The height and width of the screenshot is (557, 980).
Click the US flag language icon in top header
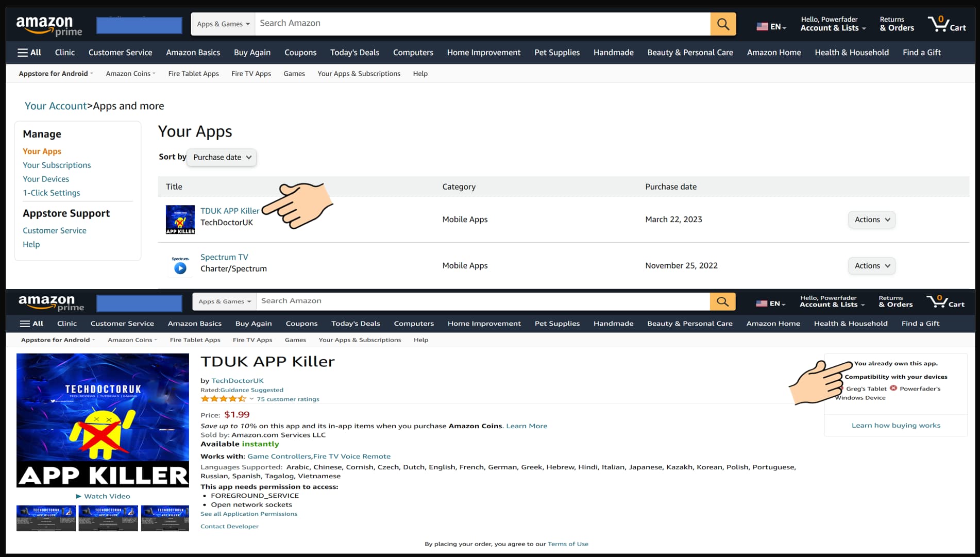762,27
